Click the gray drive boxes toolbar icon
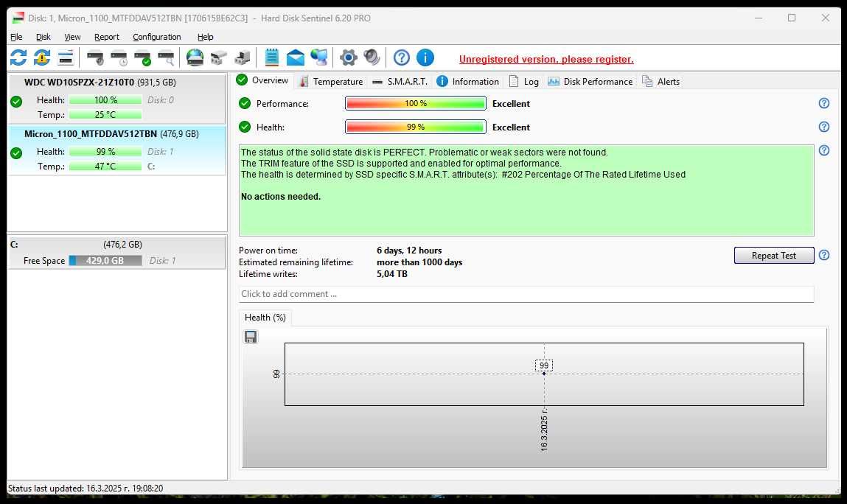This screenshot has width=847, height=504. pos(218,57)
